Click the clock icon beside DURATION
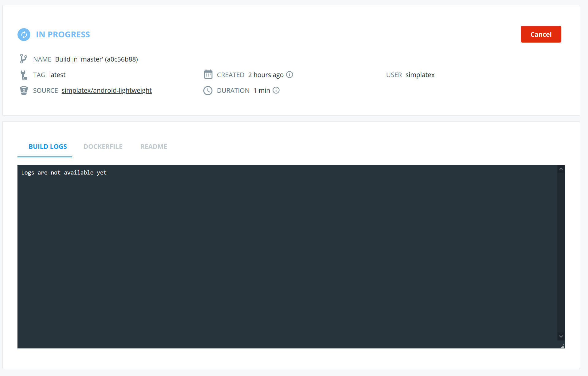Image resolution: width=588 pixels, height=376 pixels. 208,91
